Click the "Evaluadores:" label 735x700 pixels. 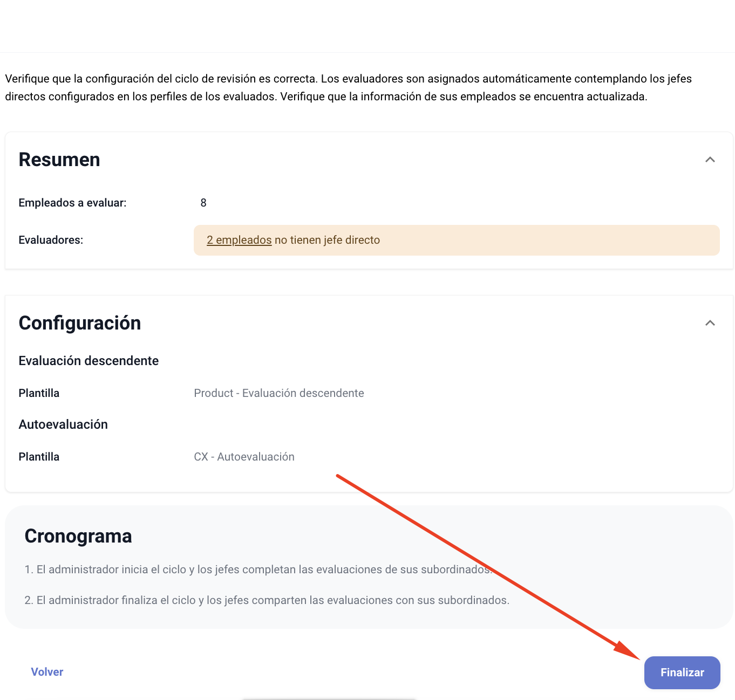(51, 240)
